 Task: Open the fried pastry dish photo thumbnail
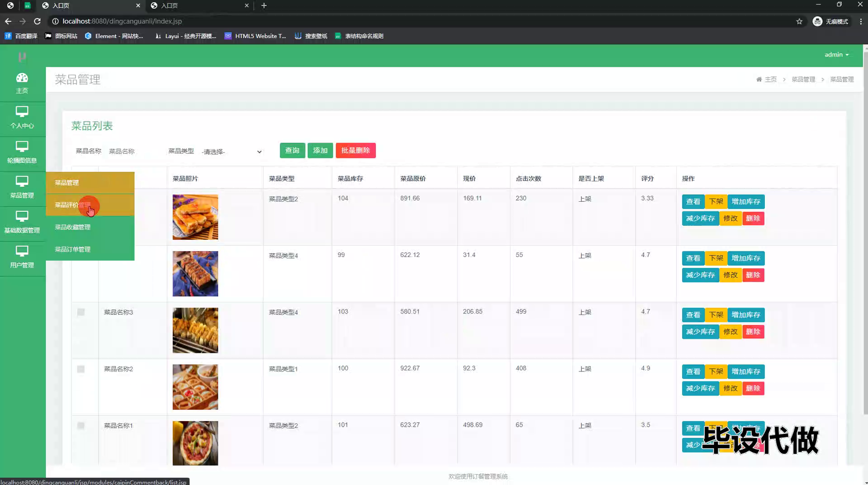pos(195,217)
